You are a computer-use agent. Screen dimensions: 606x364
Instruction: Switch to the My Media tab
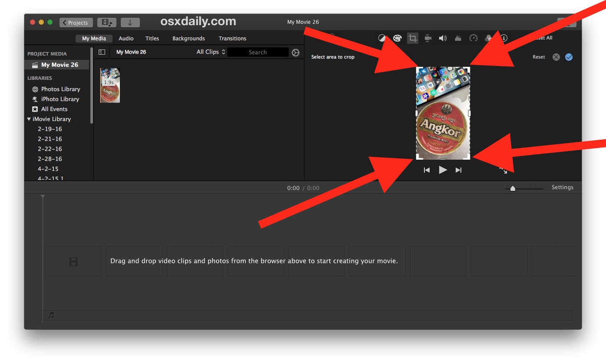pyautogui.click(x=94, y=39)
